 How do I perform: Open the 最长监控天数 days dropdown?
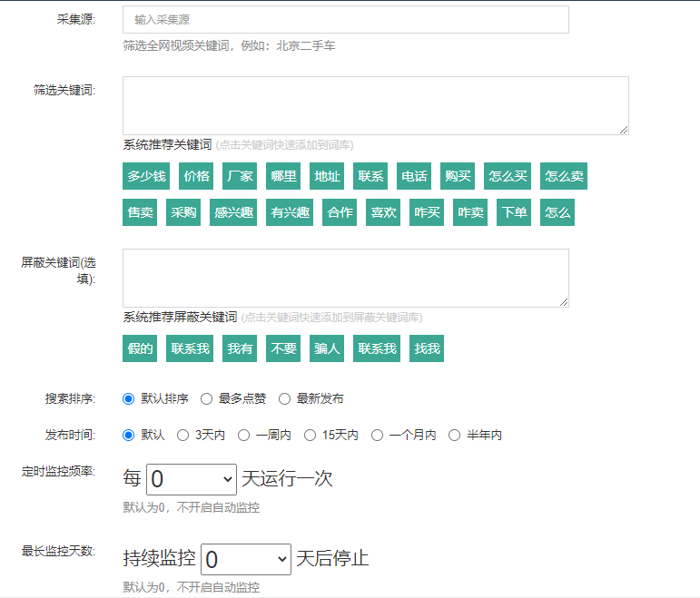click(246, 559)
